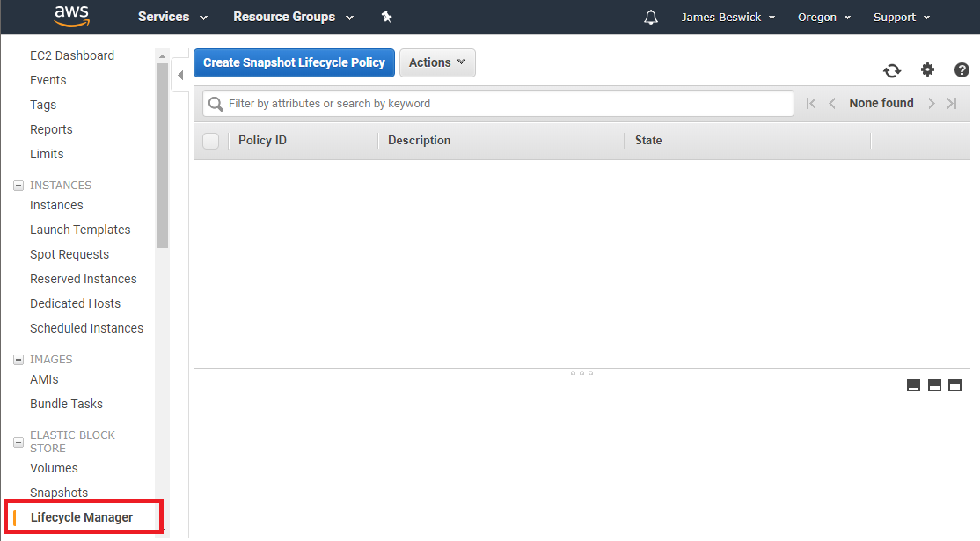This screenshot has height=541, width=980.
Task: Open Bundle Tasks in sidebar
Action: coord(66,404)
